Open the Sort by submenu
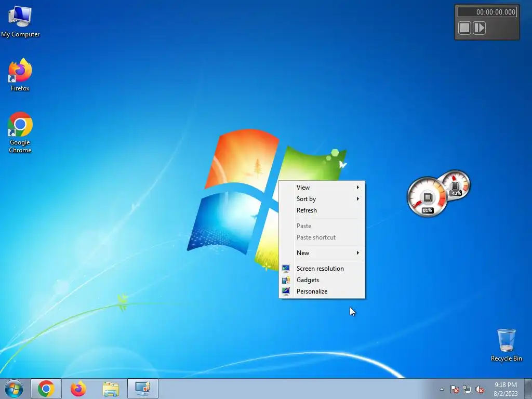This screenshot has width=532, height=399. (x=322, y=199)
